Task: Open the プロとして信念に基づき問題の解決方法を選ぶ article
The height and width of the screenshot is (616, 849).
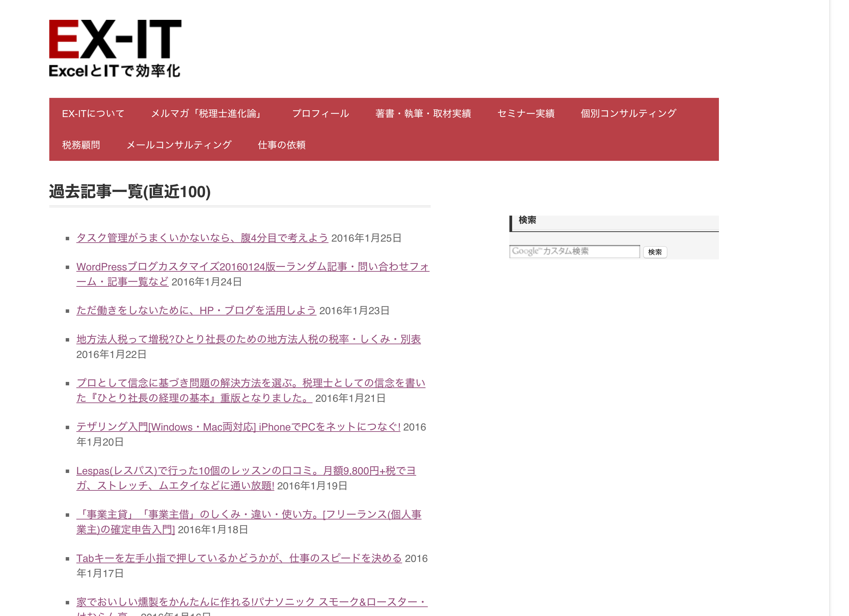Action: (251, 391)
